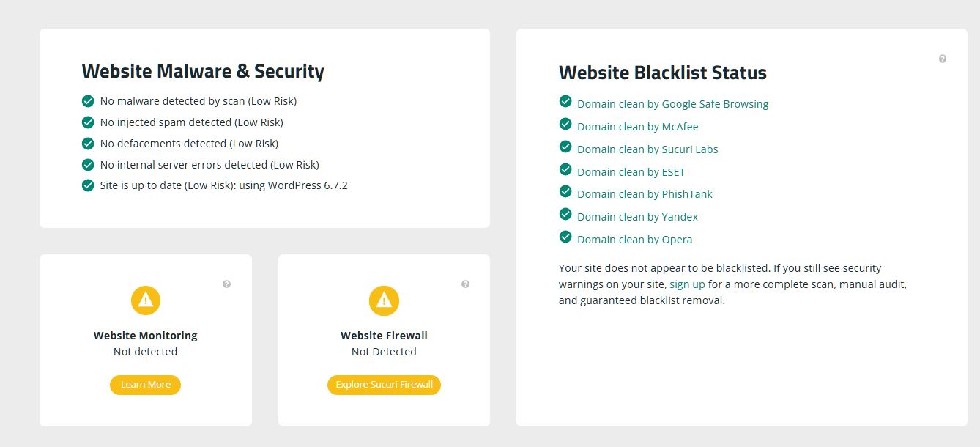Open Domain clean by Sucuri Labs link
The width and height of the screenshot is (980, 447).
click(647, 149)
